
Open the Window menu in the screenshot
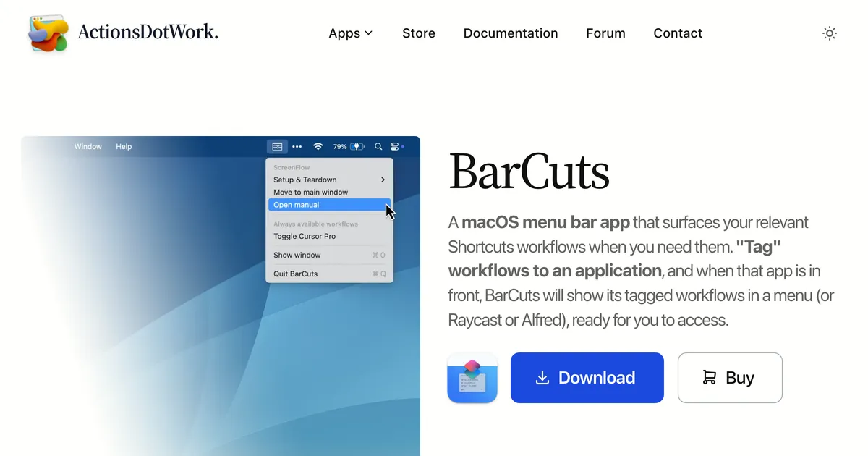point(88,146)
